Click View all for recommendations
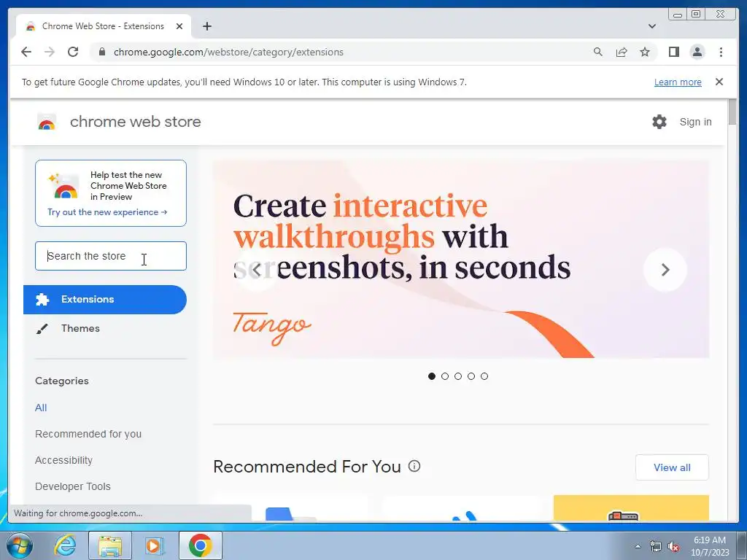The image size is (747, 560). point(672,467)
